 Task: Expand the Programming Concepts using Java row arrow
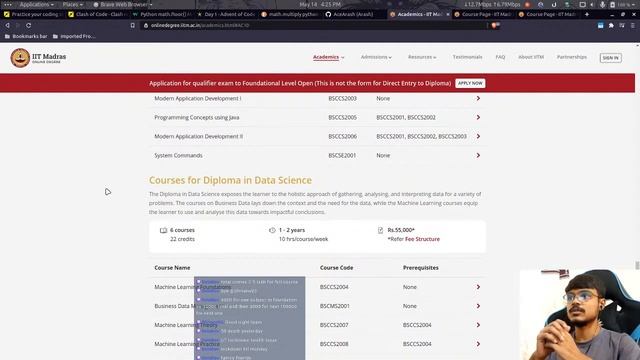[478, 118]
